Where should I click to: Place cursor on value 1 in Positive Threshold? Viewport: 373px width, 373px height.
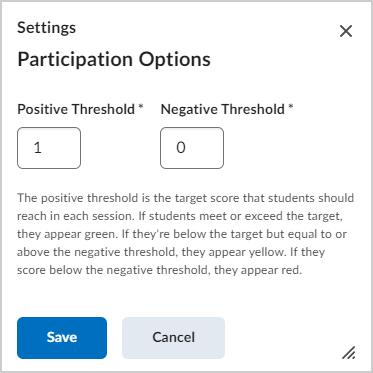point(38,148)
